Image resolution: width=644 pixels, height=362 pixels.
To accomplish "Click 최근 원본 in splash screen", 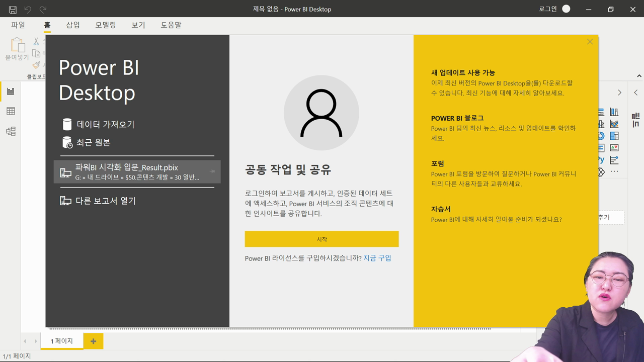I will coord(94,142).
